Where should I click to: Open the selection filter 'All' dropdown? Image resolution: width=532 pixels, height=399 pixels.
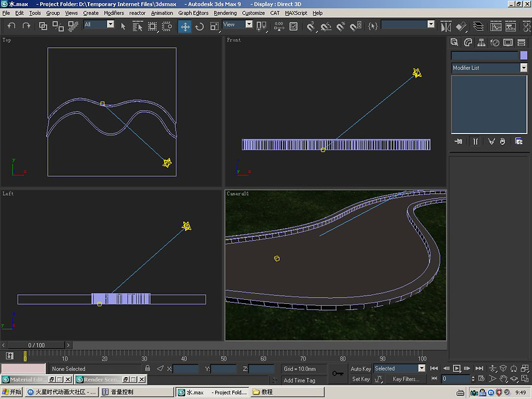(x=111, y=25)
